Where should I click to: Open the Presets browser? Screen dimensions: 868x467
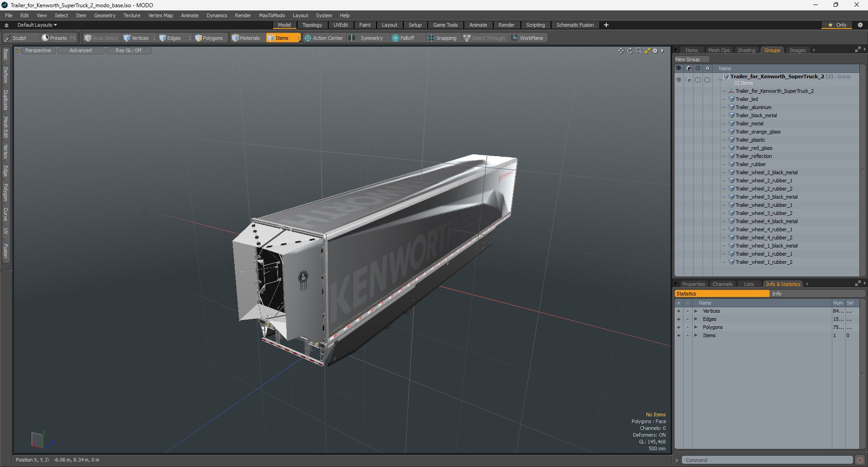tap(58, 38)
